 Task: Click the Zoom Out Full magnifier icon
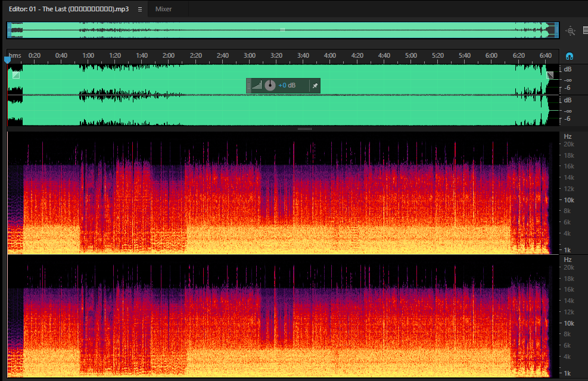point(571,31)
